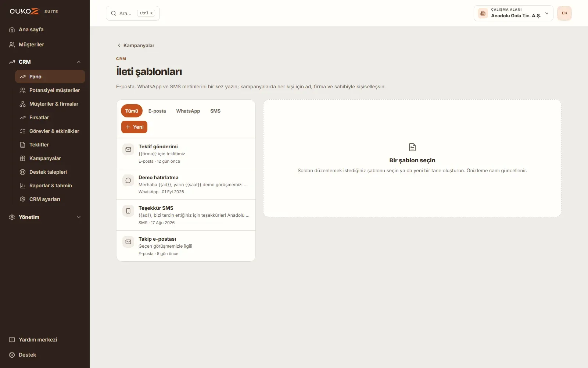588x368 pixels.
Task: Open Teklifler document icon
Action: (22, 145)
